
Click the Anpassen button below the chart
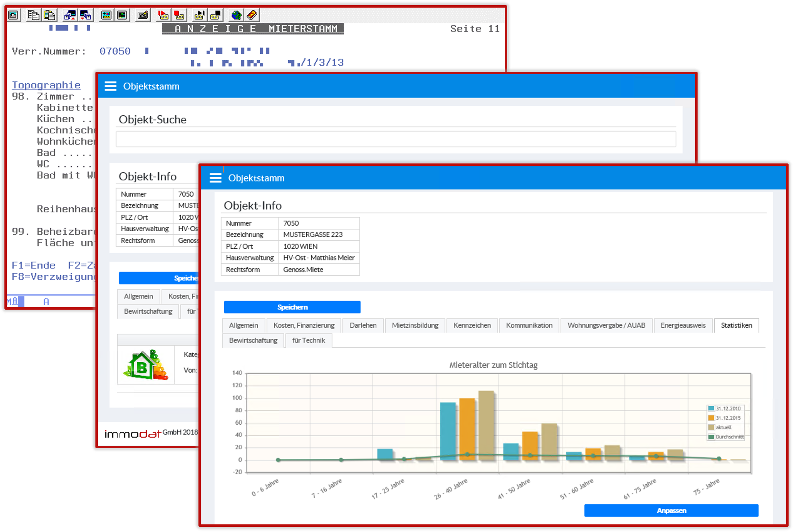(x=671, y=510)
